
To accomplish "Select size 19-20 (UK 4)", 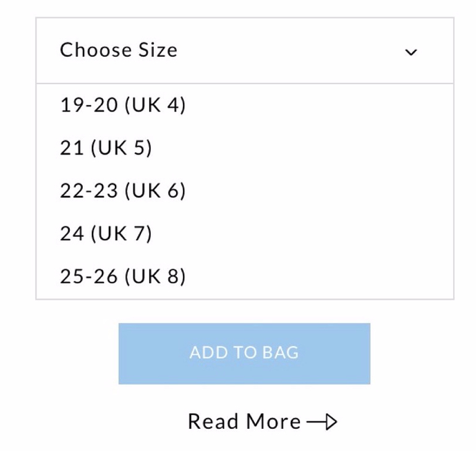I will pos(123,105).
